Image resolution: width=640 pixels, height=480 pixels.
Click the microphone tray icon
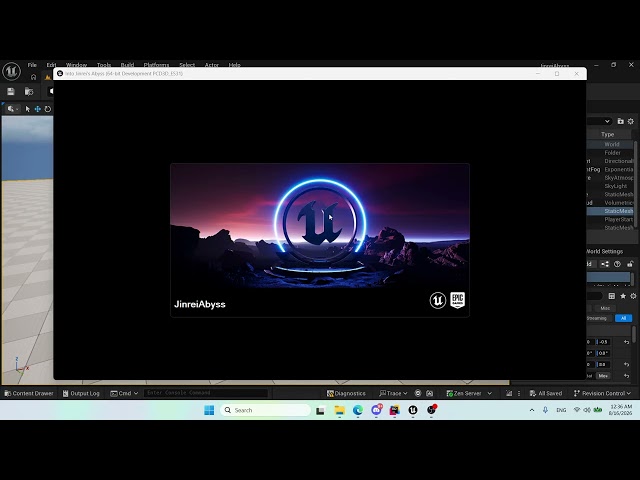click(545, 410)
